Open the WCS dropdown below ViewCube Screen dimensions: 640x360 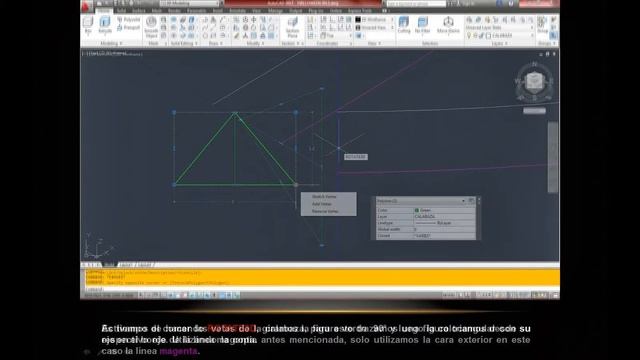click(x=534, y=111)
